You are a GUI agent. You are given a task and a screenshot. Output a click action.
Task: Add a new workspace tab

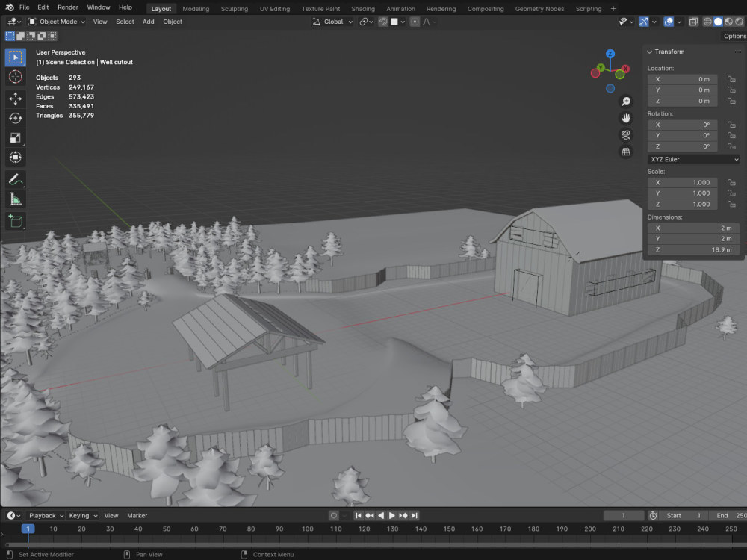pyautogui.click(x=613, y=8)
